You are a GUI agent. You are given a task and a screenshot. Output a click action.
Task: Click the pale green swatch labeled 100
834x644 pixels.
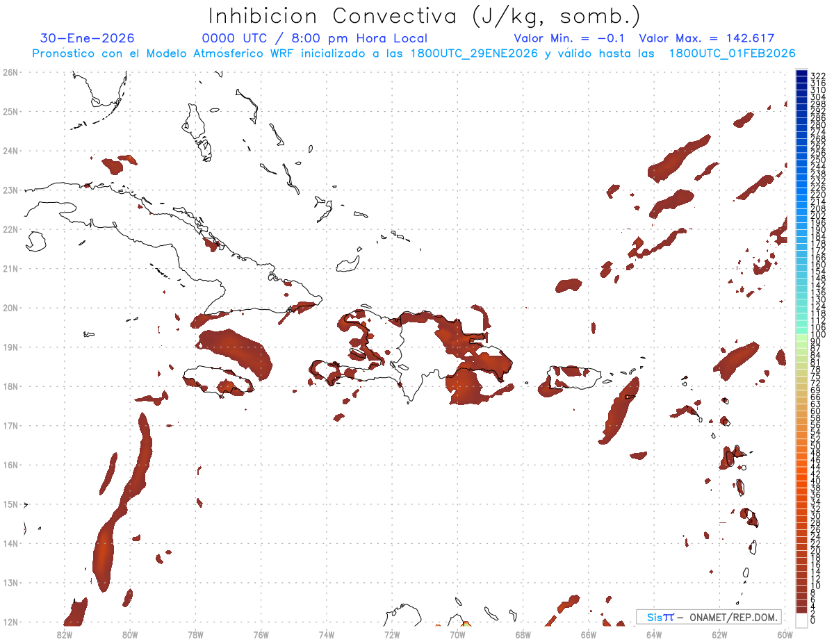(x=801, y=336)
